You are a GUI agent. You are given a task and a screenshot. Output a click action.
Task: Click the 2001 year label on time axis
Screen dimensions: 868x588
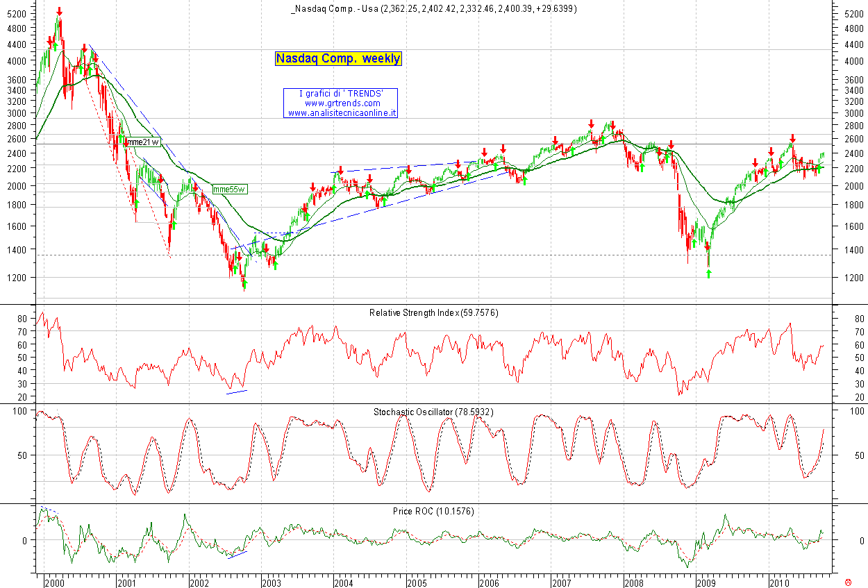(x=126, y=582)
